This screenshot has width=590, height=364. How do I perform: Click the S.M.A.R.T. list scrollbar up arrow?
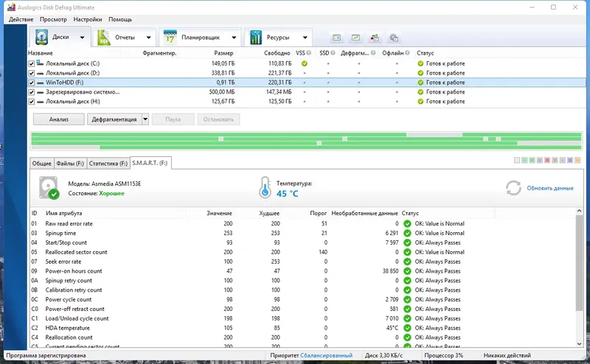click(x=580, y=211)
